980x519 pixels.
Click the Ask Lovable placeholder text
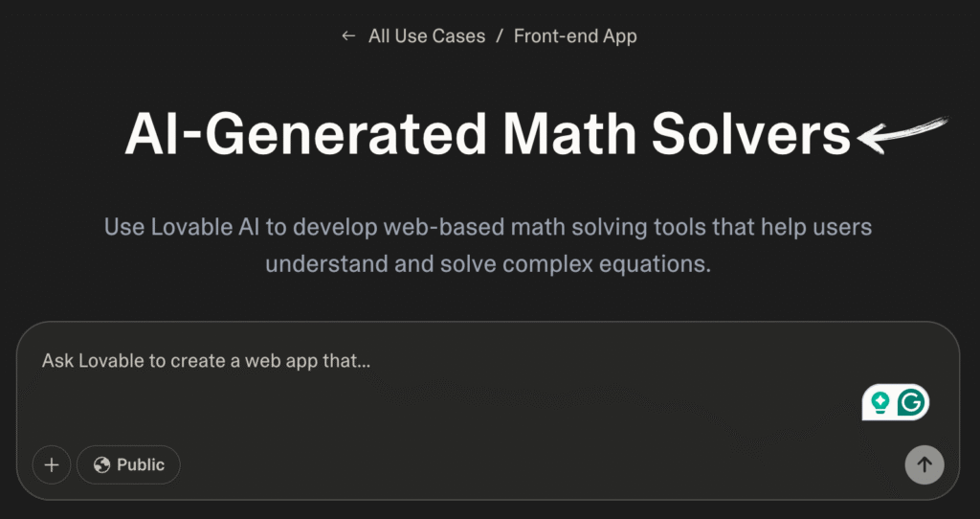tap(207, 361)
